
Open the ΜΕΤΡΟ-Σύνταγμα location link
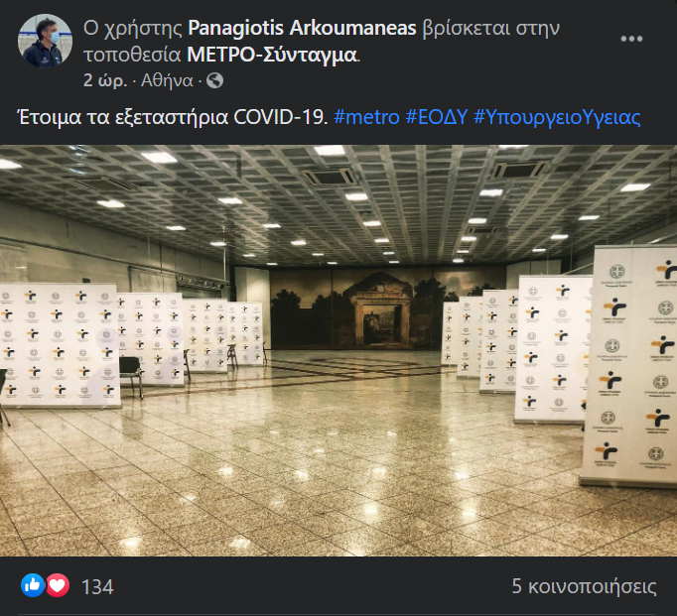tap(272, 55)
